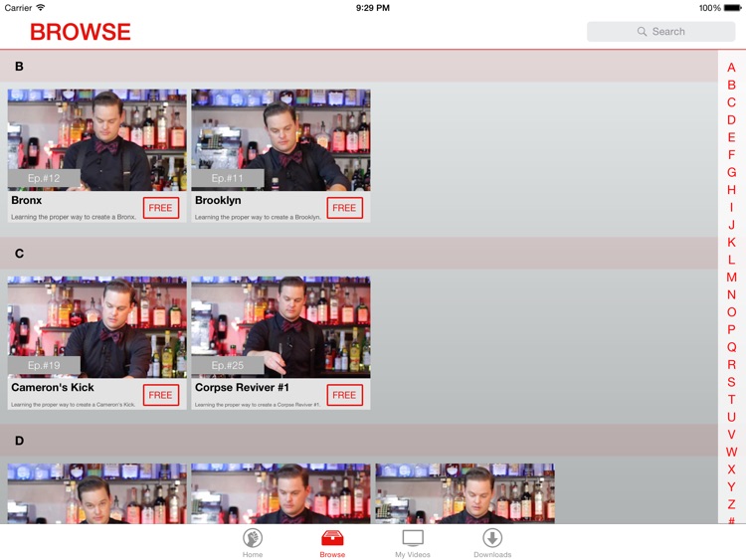The image size is (746, 560).
Task: Jump to letter H in index
Action: click(x=731, y=190)
